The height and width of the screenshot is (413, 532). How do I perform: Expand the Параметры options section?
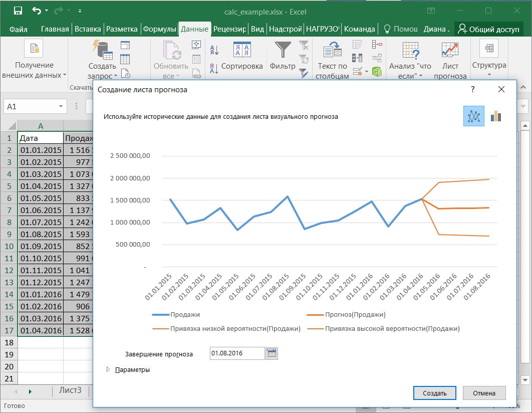[x=108, y=369]
